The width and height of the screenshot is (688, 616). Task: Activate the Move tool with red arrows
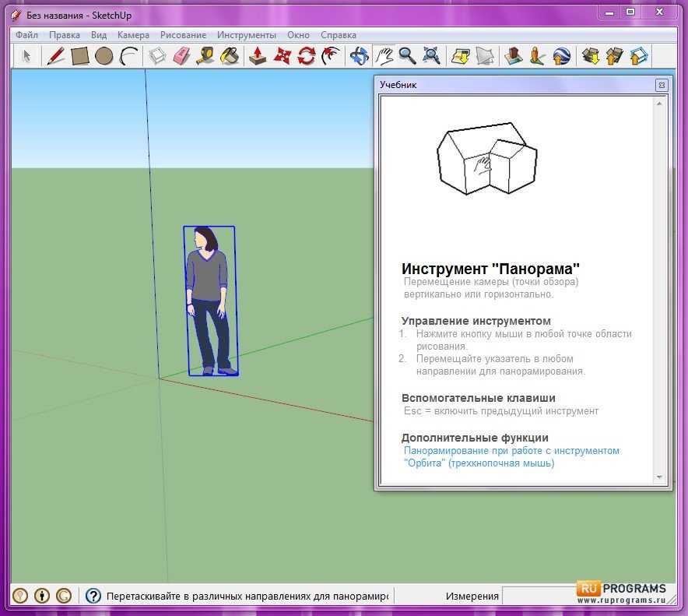282,56
